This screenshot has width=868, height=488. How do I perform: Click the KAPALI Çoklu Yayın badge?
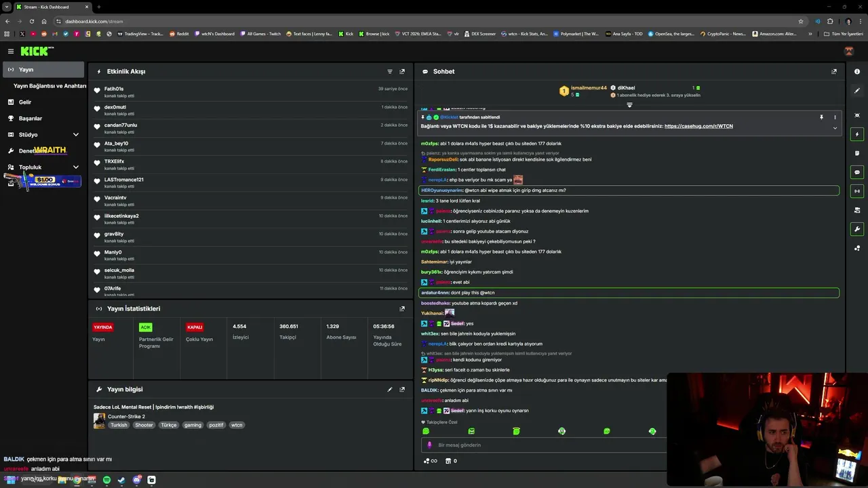(195, 327)
